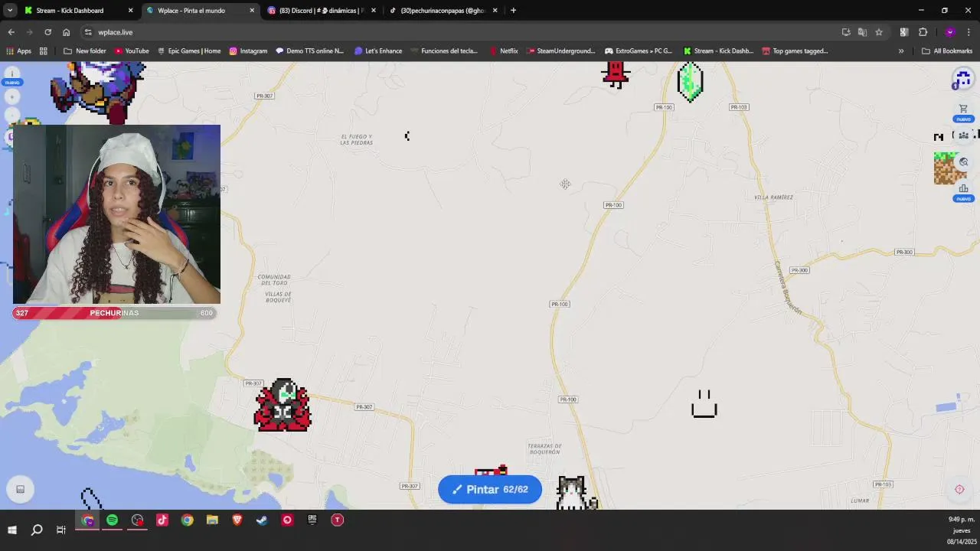Open the translate page icon in address bar
Screen dimensions: 980x551
[862, 32]
